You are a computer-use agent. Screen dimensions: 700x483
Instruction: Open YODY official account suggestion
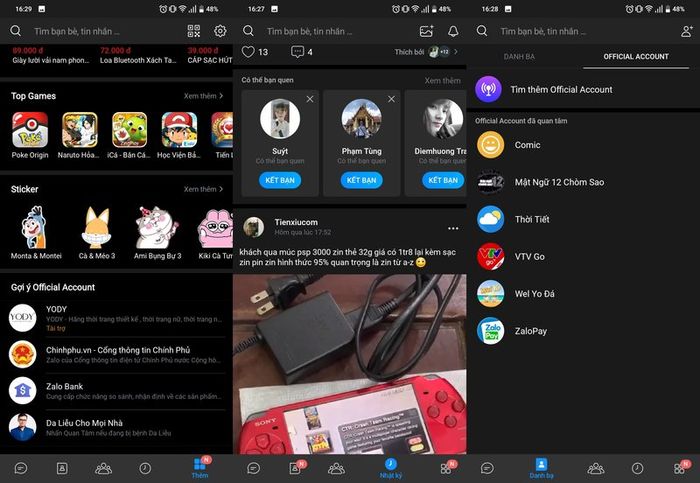(x=117, y=318)
